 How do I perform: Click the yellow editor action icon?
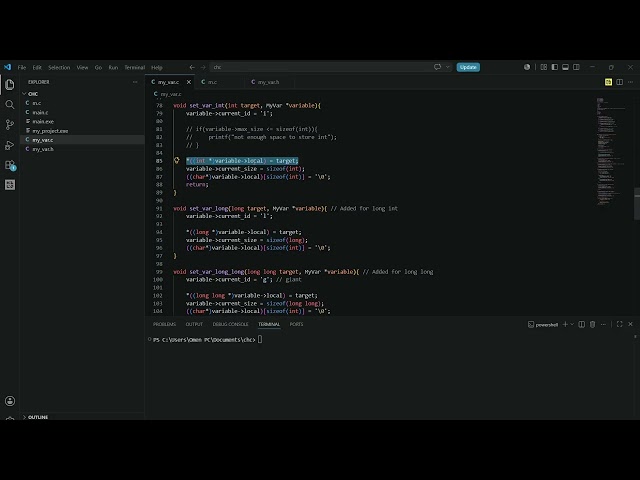pyautogui.click(x=608, y=82)
